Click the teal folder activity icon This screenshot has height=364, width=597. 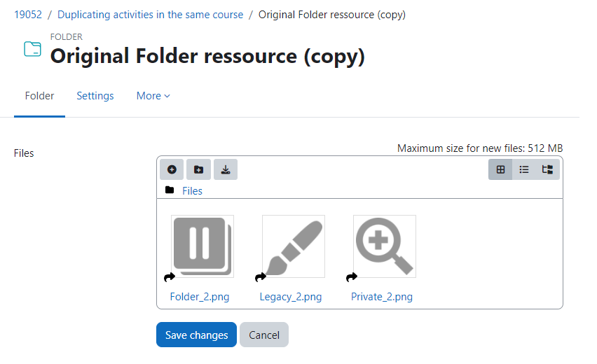[32, 49]
